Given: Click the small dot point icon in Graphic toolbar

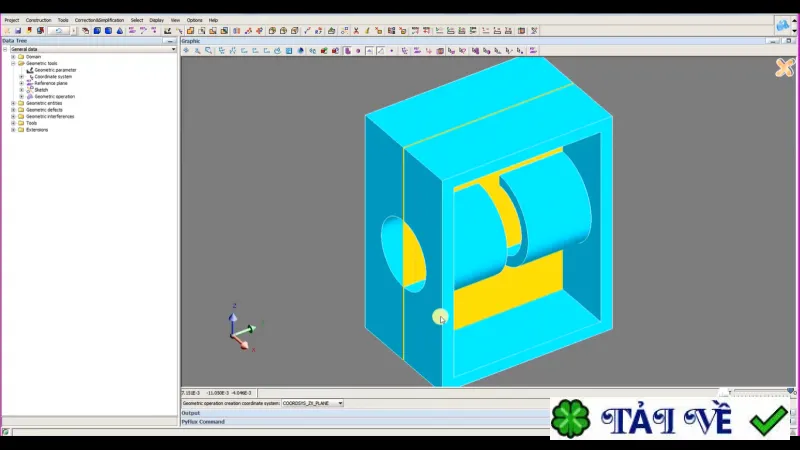Looking at the screenshot, I should click(x=391, y=51).
